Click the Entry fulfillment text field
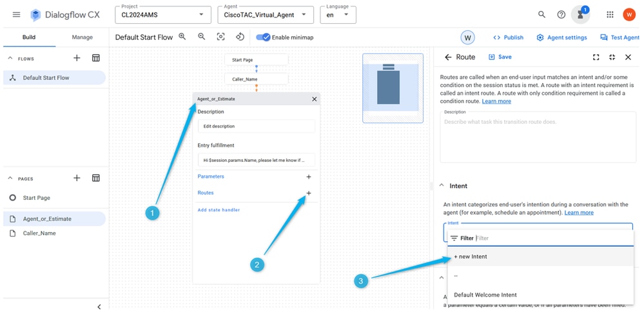Viewport: 644px width, 312px height. tap(257, 160)
